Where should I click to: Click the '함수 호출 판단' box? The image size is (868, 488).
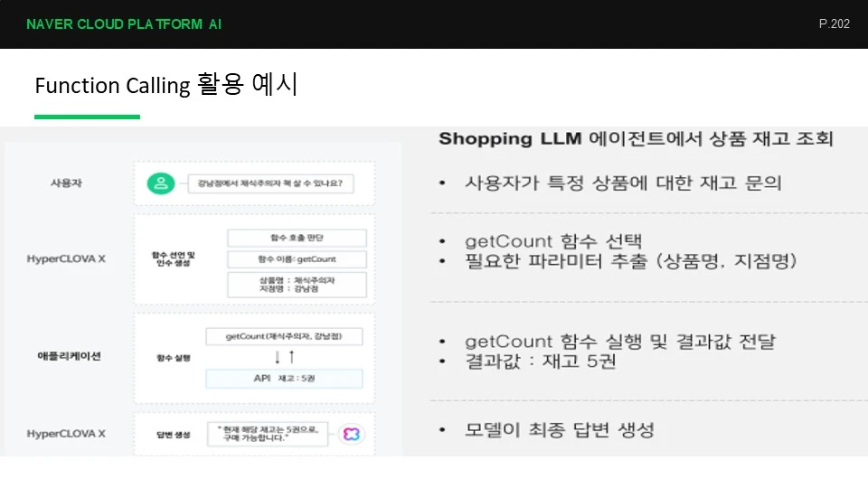coord(297,238)
